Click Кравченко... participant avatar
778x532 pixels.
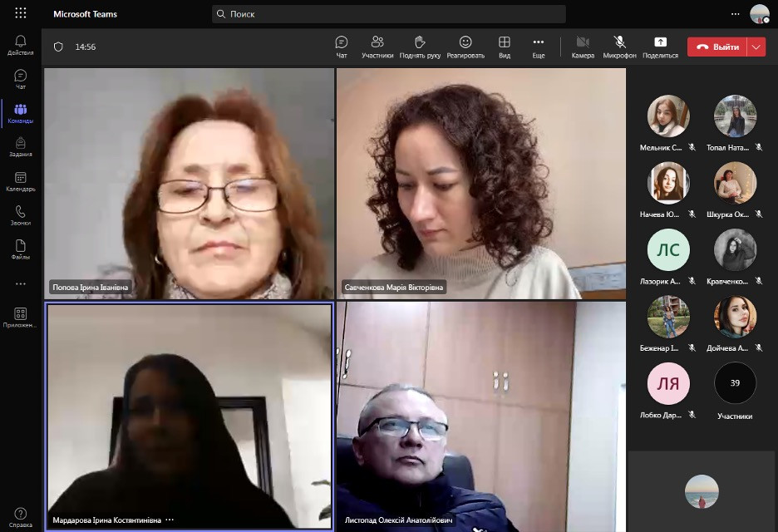(x=735, y=249)
